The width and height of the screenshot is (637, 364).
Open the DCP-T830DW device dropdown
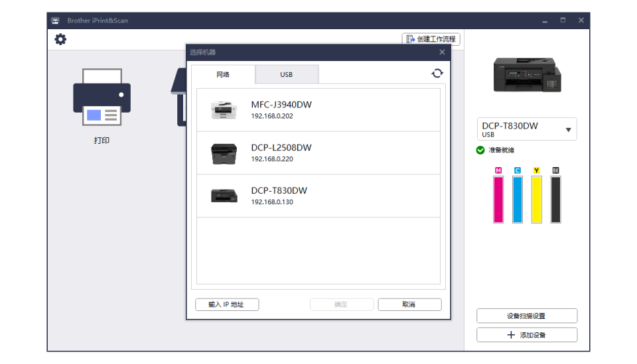point(527,129)
